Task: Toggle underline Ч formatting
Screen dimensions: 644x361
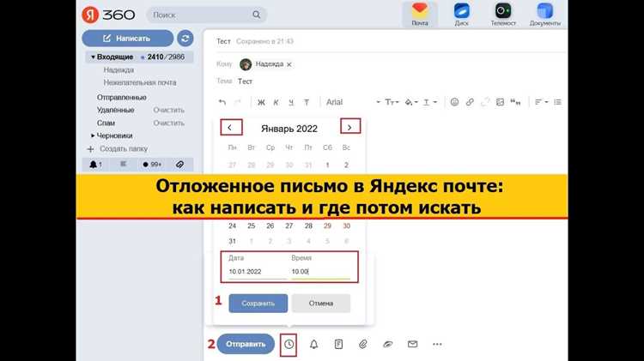Action: 291,102
